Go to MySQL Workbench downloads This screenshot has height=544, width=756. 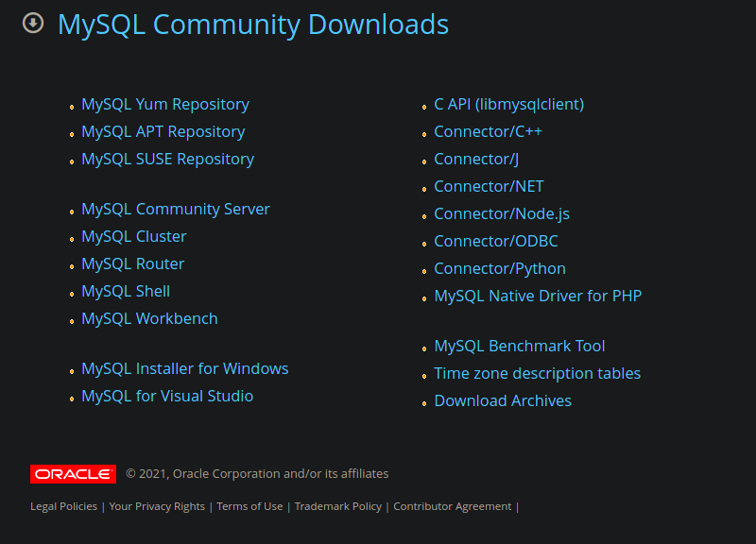pos(149,319)
